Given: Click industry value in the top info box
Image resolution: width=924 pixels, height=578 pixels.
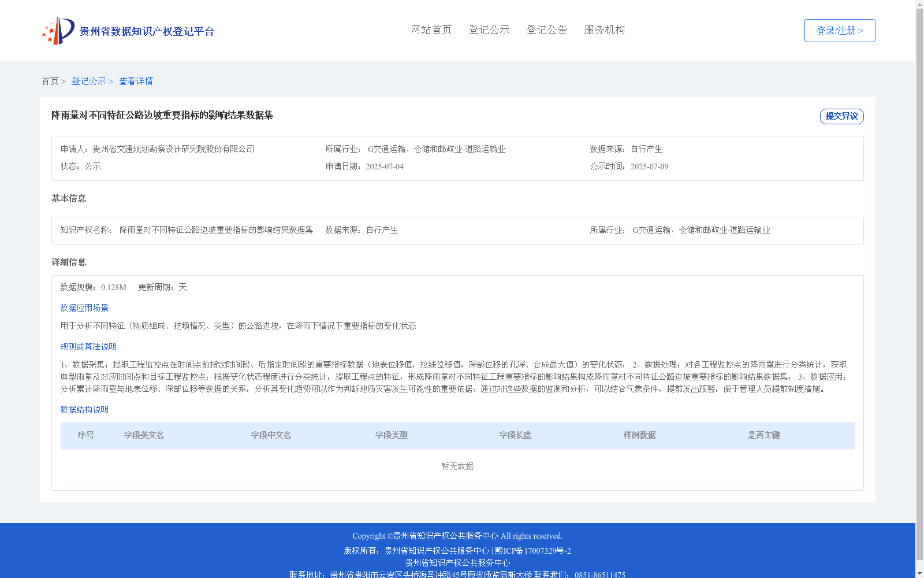Looking at the screenshot, I should (437, 149).
